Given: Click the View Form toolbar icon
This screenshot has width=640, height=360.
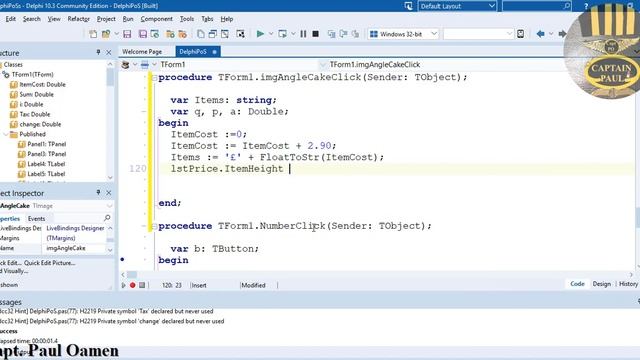Looking at the screenshot, I should 213,34.
